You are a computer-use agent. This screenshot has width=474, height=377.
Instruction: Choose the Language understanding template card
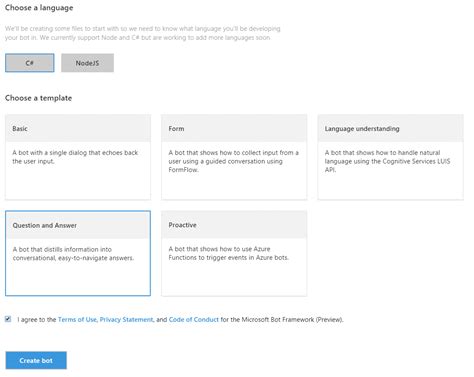[390, 157]
